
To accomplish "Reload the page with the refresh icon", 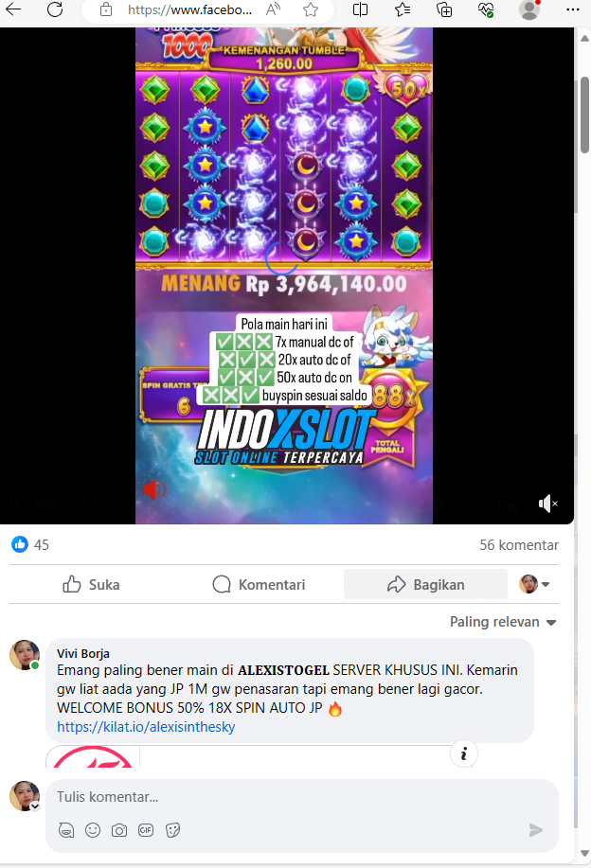I will coord(55,9).
